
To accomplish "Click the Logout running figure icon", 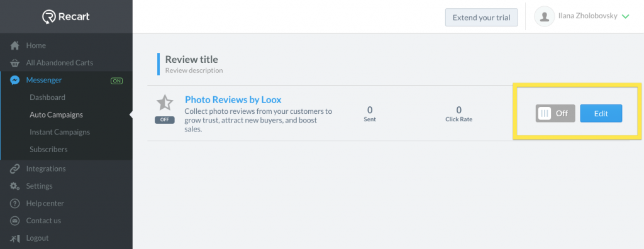I will (x=15, y=238).
